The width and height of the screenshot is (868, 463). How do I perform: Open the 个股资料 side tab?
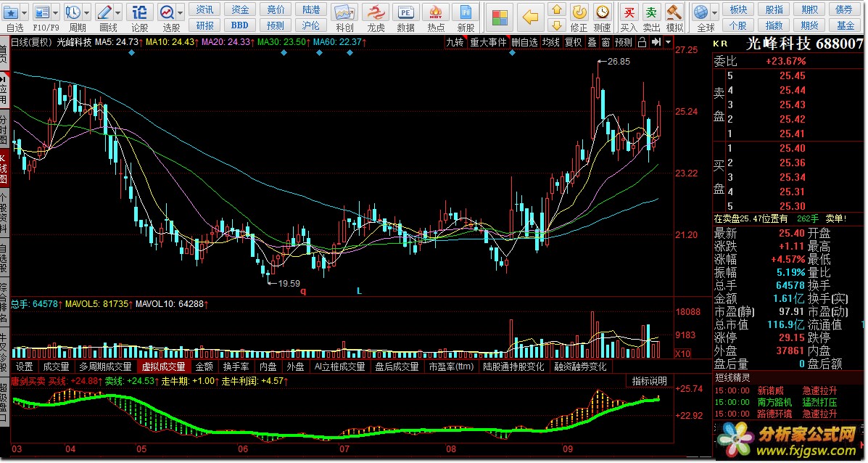4,212
